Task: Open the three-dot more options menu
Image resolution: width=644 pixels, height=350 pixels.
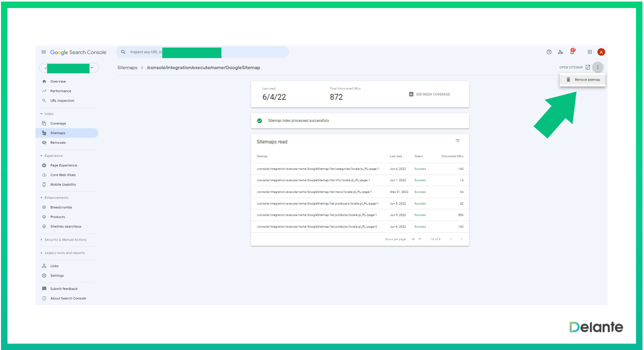Action: point(598,67)
